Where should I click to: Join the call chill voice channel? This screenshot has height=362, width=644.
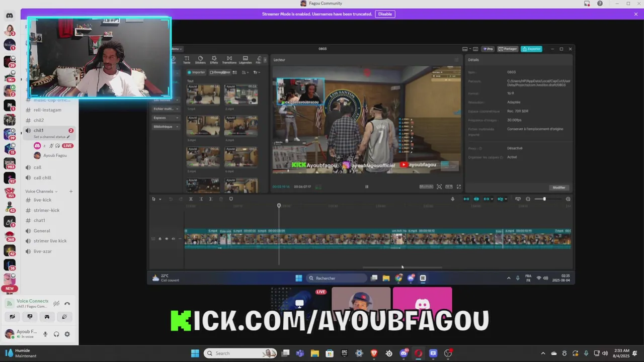coord(42,177)
